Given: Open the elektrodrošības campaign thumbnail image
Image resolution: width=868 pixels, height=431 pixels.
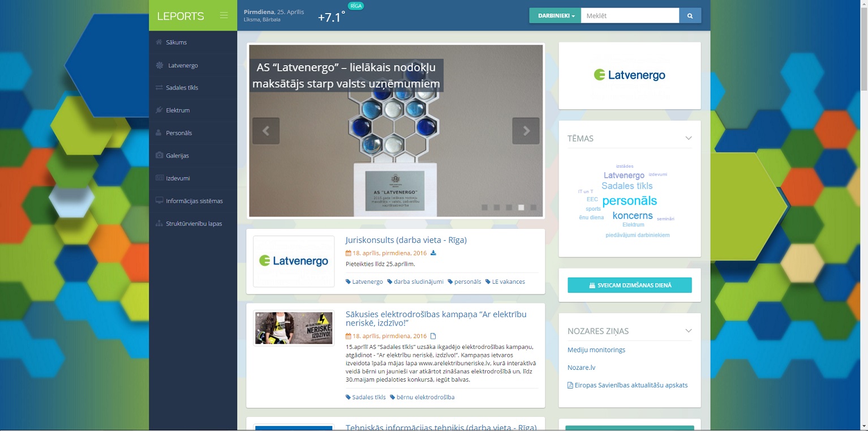Looking at the screenshot, I should (x=294, y=328).
